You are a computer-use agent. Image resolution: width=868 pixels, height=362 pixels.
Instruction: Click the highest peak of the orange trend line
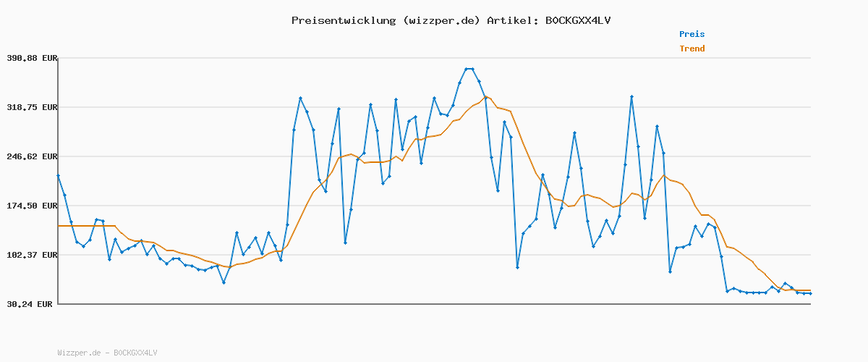pyautogui.click(x=486, y=96)
